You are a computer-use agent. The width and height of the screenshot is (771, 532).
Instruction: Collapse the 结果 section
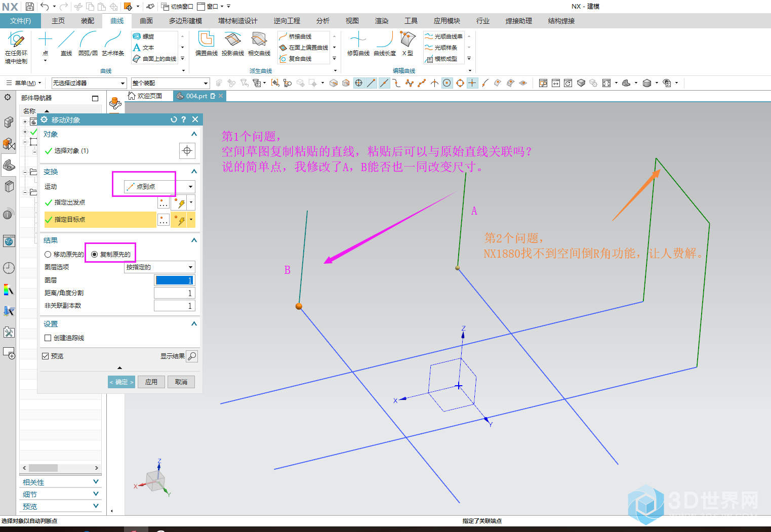194,240
